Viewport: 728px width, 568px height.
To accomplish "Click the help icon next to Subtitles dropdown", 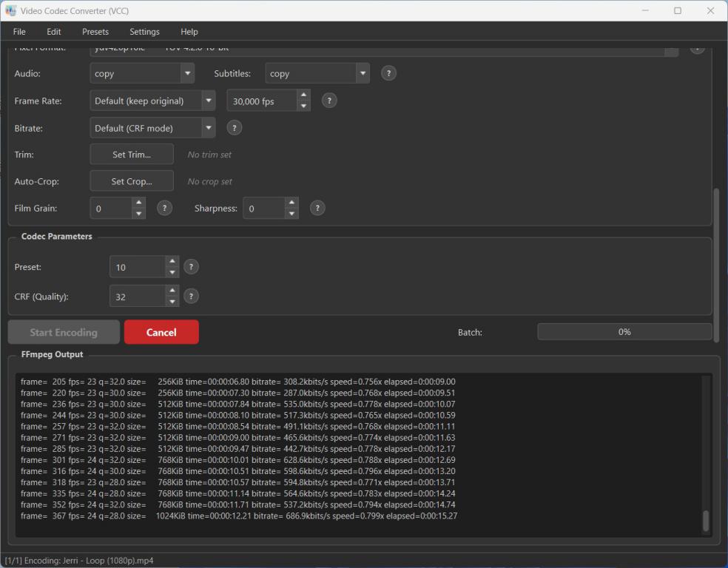I will tap(388, 73).
